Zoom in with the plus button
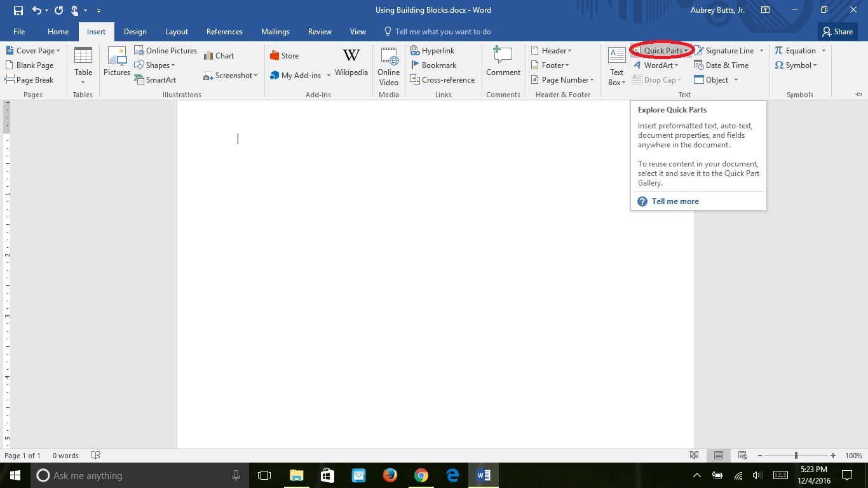This screenshot has width=868, height=488. point(833,456)
